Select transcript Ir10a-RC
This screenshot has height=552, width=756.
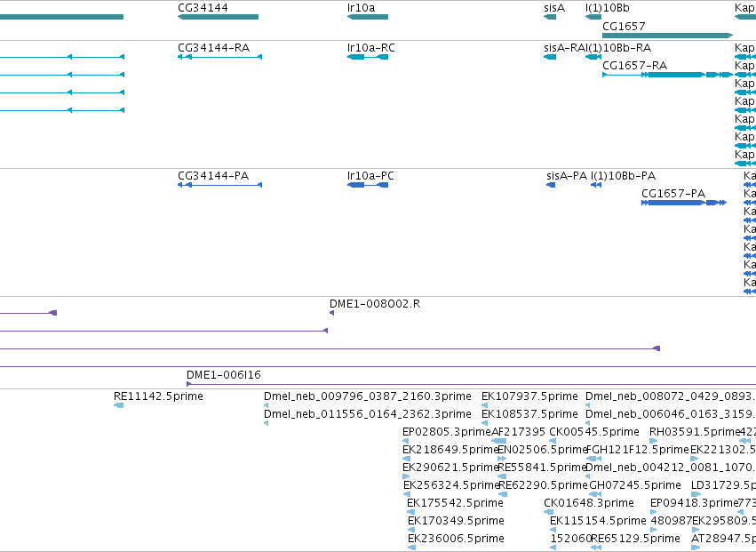pos(368,57)
